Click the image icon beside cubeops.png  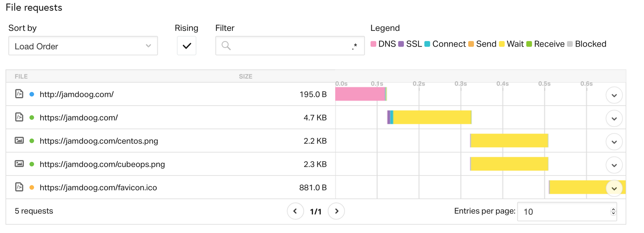coord(19,164)
